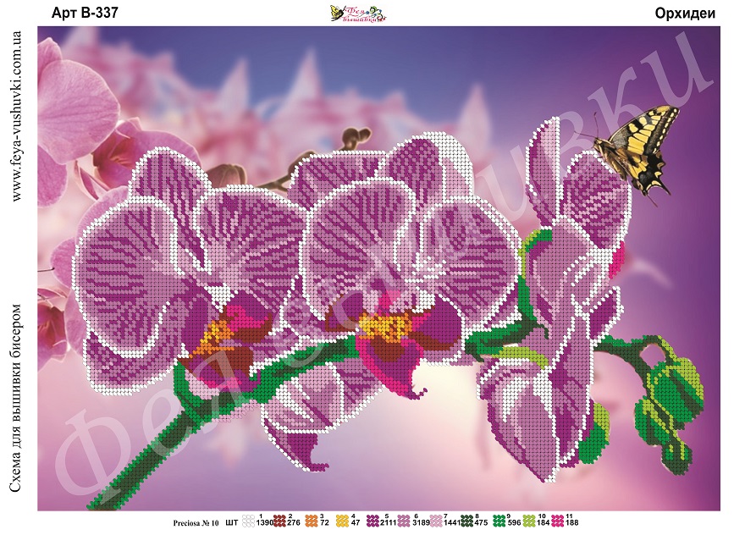Select the hot pink bead swatch numbered 11
This screenshot has height=535, width=756.
558,523
